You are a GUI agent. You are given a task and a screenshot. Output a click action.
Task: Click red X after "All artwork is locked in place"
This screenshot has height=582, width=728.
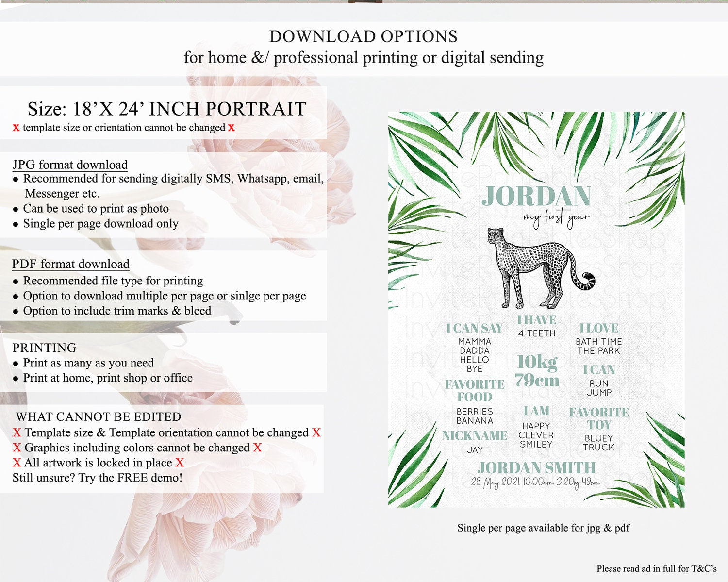pos(180,463)
